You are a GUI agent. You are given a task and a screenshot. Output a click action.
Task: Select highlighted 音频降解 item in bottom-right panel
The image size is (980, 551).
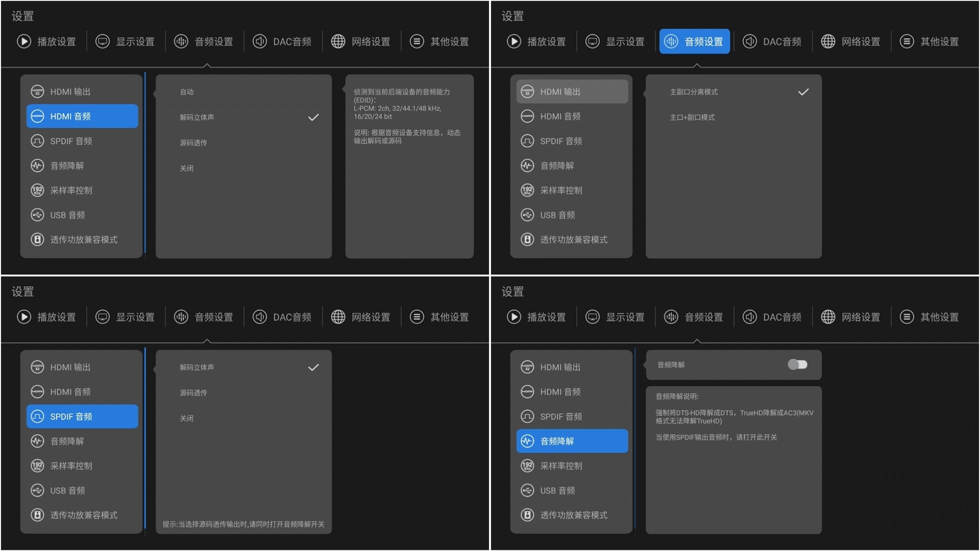click(572, 441)
